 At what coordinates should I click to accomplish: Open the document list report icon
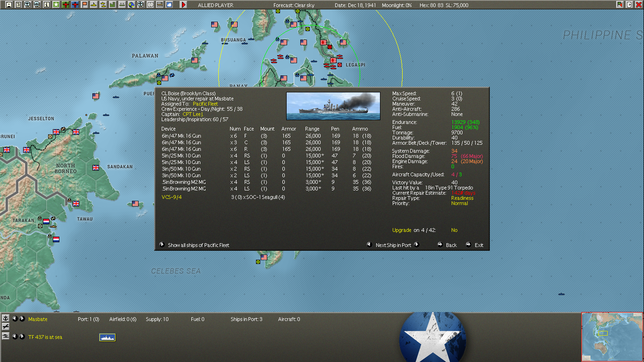pyautogui.click(x=18, y=5)
